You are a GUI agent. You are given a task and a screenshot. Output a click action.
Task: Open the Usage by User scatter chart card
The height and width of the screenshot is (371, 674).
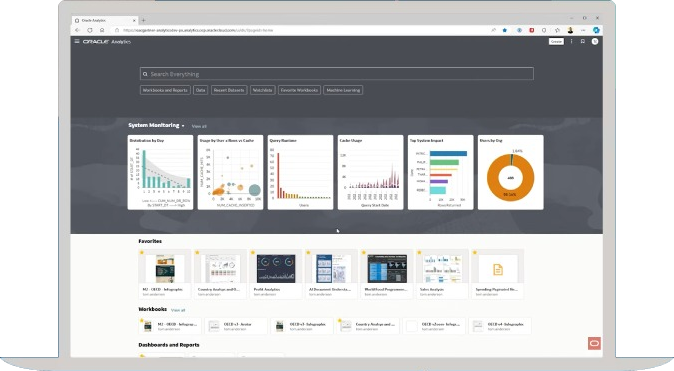(230, 172)
